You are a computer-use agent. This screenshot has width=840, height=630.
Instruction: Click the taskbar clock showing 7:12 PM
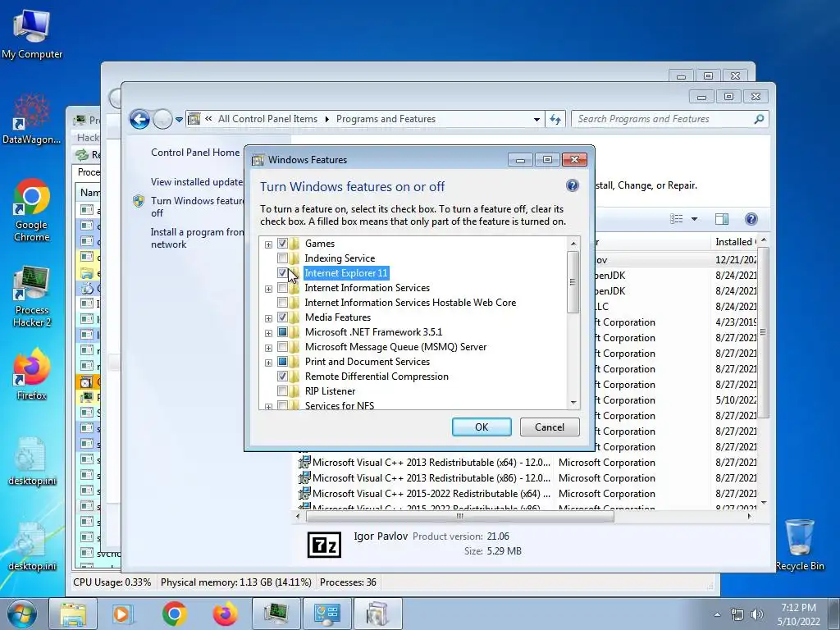(798, 614)
